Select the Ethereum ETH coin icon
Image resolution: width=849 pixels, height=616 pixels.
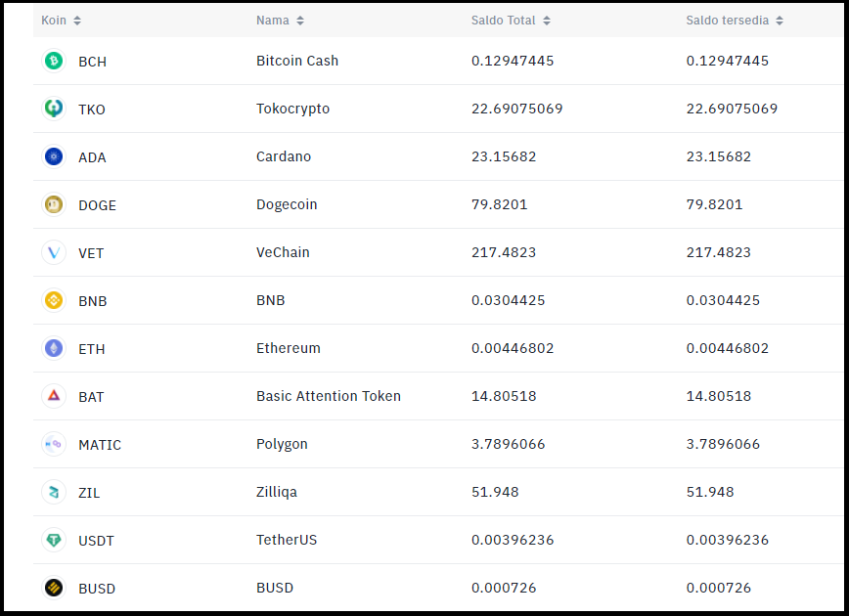tap(54, 348)
